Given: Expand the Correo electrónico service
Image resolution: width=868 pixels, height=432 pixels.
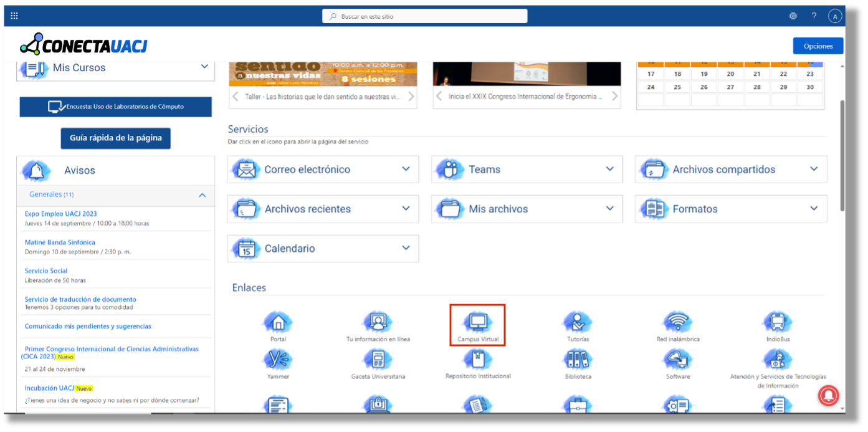Looking at the screenshot, I should tap(407, 169).
